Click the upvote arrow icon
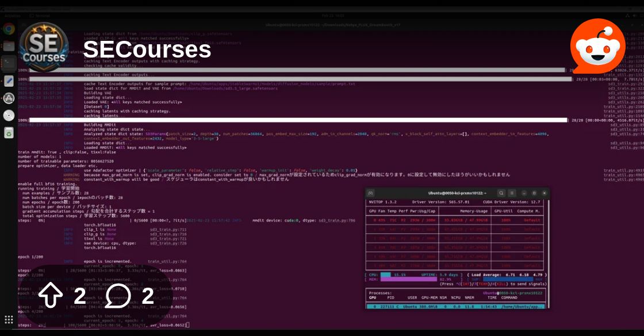 coord(51,296)
